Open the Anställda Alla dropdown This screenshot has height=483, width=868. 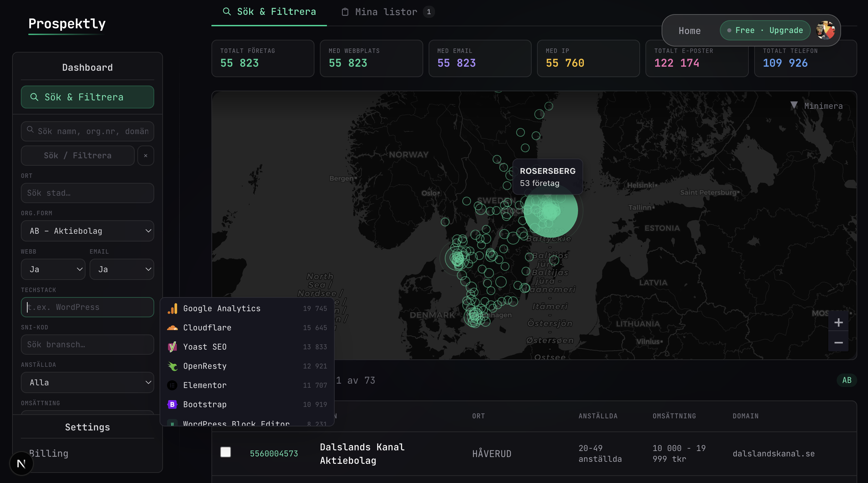pyautogui.click(x=87, y=383)
